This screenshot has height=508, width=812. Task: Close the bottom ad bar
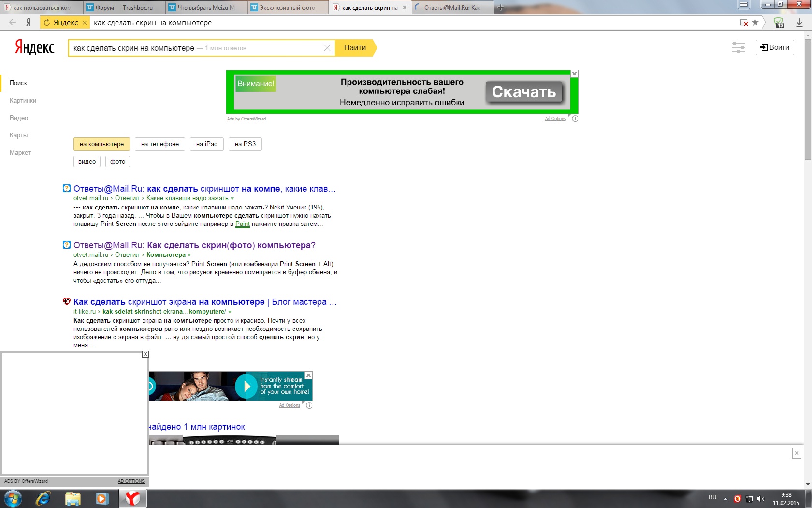[797, 453]
